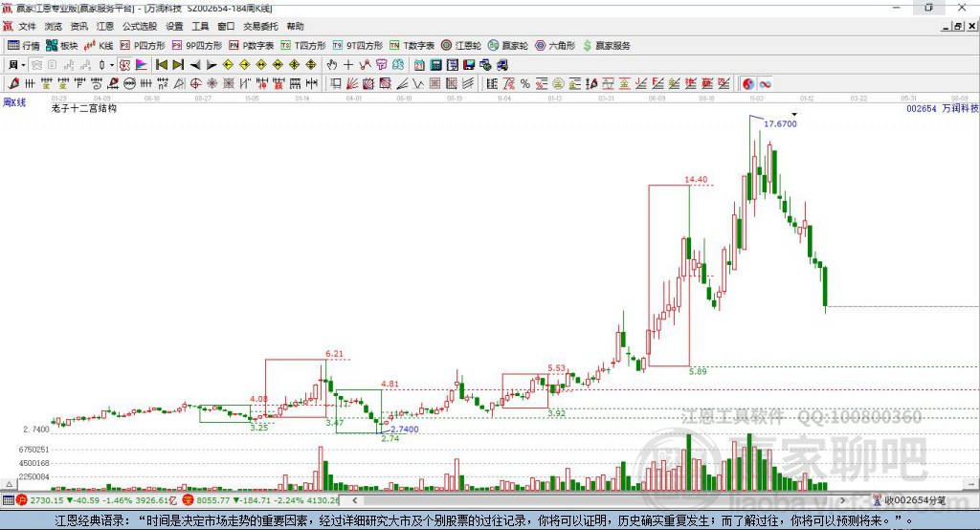Open the 江恩 menu
The height and width of the screenshot is (530, 980).
click(105, 26)
